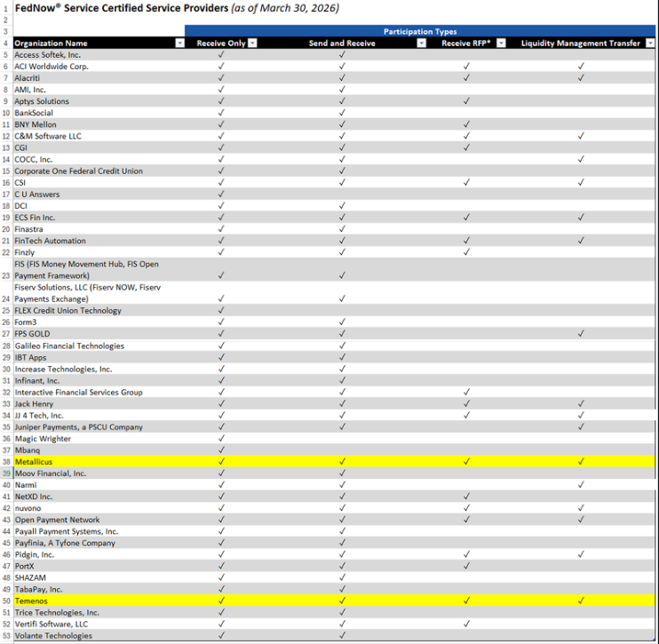Select the BankSocial cell

(x=99, y=113)
